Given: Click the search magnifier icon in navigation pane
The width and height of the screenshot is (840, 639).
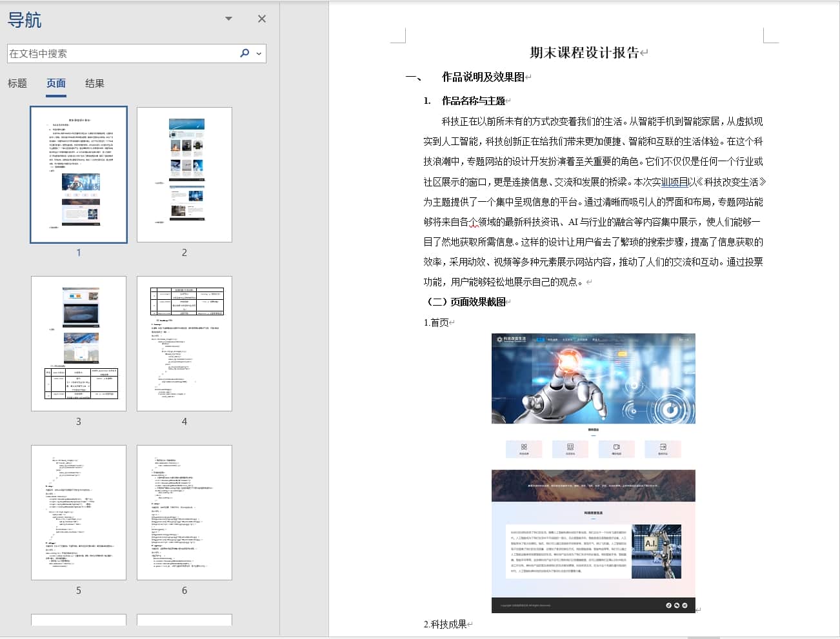Looking at the screenshot, I should [244, 54].
